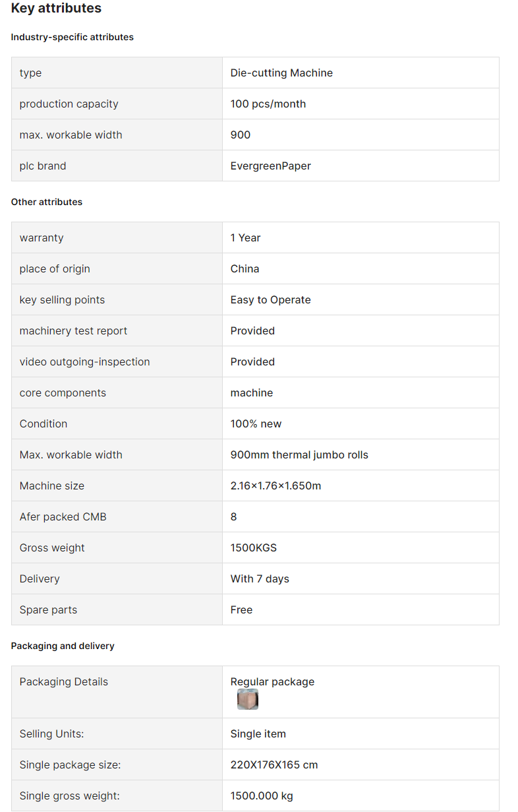This screenshot has height=812, width=518.
Task: Click the machinery test report label
Action: coord(73,330)
